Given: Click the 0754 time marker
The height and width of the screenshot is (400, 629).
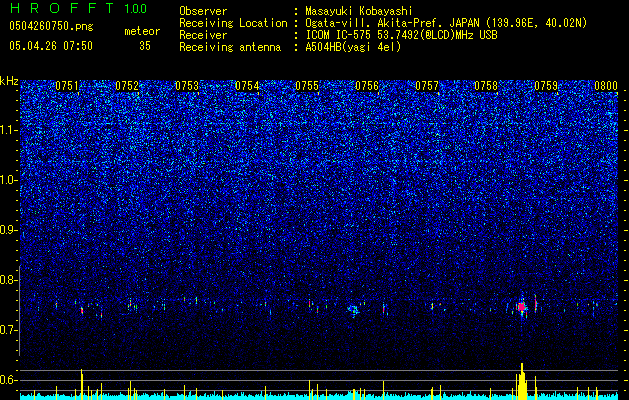Looking at the screenshot, I should tap(247, 86).
